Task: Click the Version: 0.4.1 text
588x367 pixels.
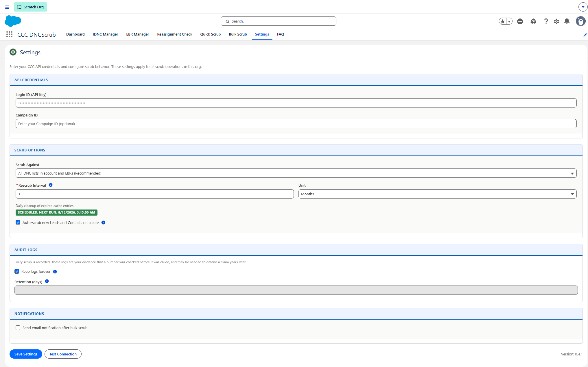Action: [572, 354]
